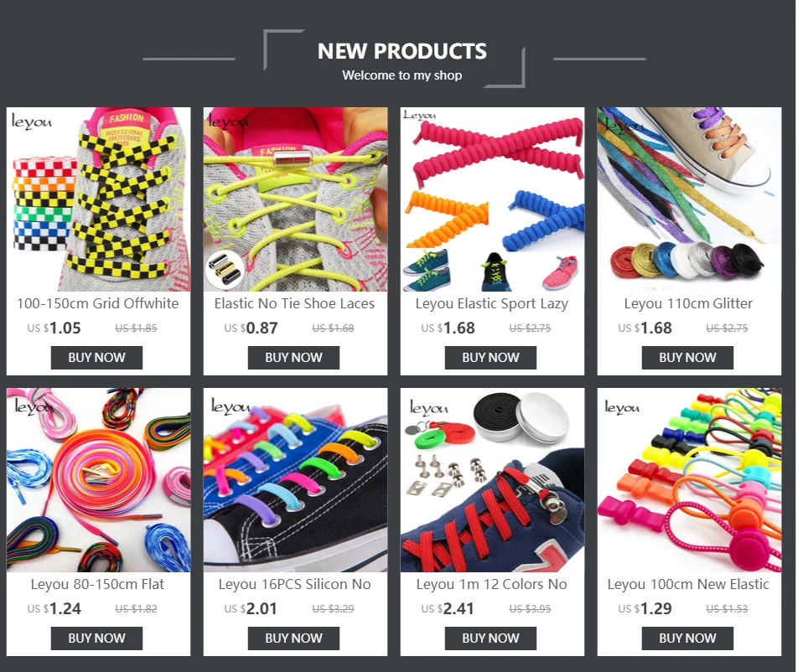Open the red laces with metal lock image
Screen dimensions: 803x672
coord(492,479)
